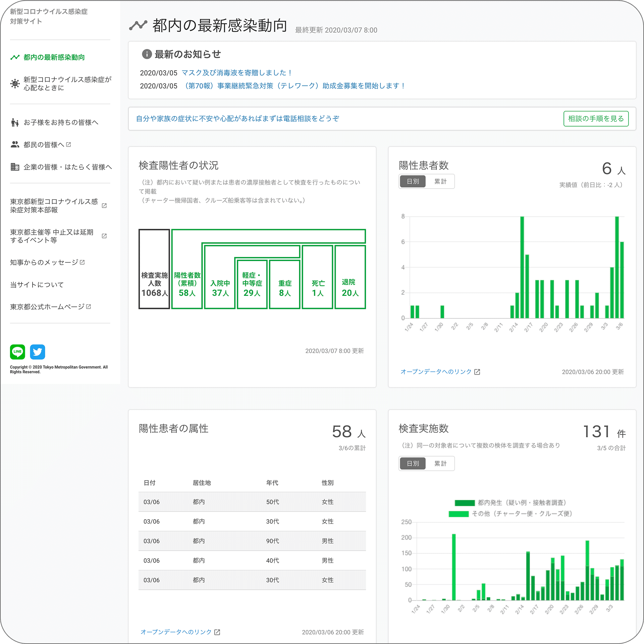This screenshot has width=644, height=644.
Task: Click the parent-and-child icon in sidebar
Action: click(x=15, y=122)
